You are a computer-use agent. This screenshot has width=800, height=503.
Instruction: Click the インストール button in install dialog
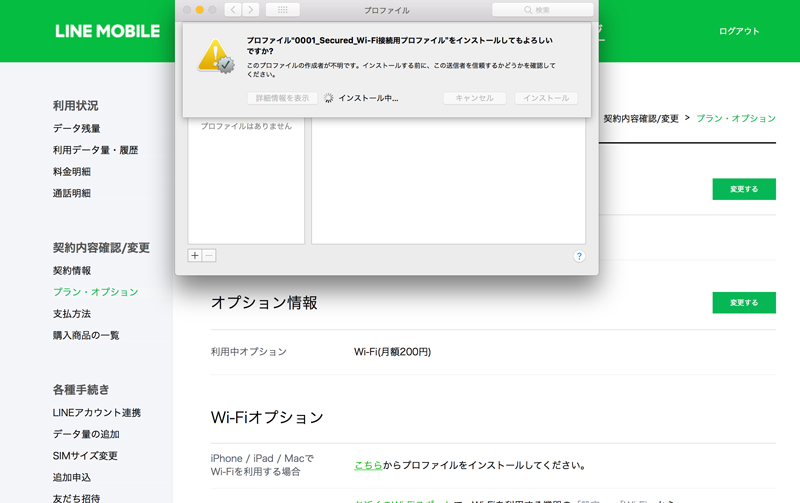click(546, 98)
